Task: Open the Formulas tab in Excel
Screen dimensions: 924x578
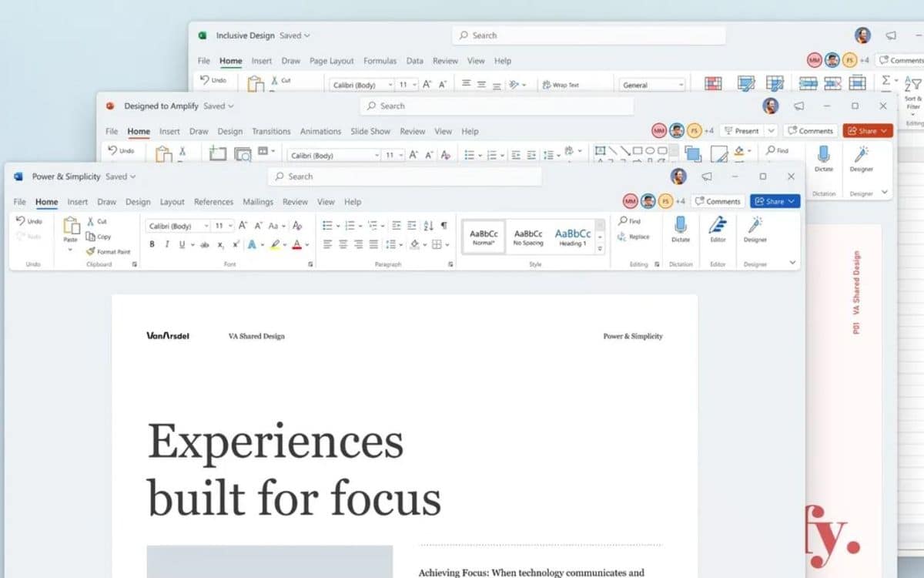Action: pyautogui.click(x=380, y=61)
